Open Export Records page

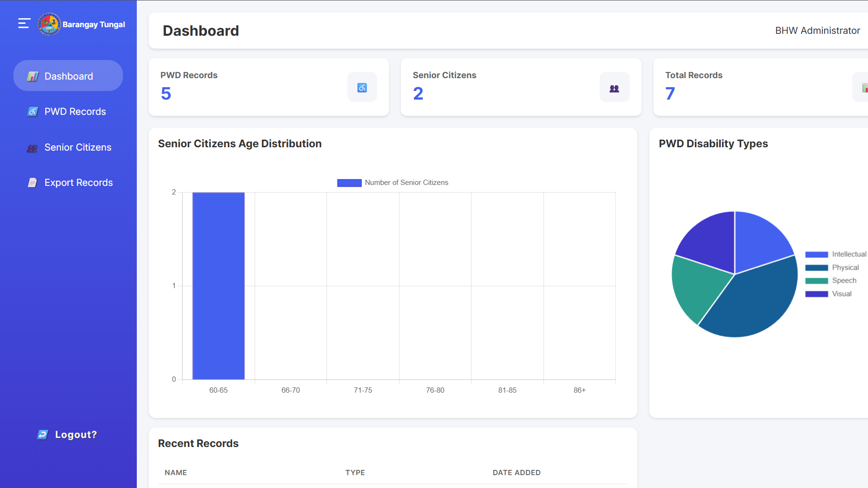(x=78, y=182)
